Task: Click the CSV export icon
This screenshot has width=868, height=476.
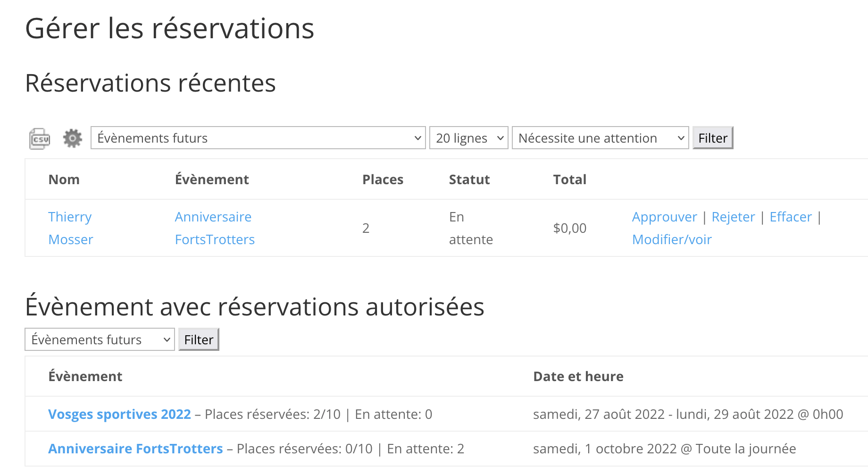Action: [40, 139]
